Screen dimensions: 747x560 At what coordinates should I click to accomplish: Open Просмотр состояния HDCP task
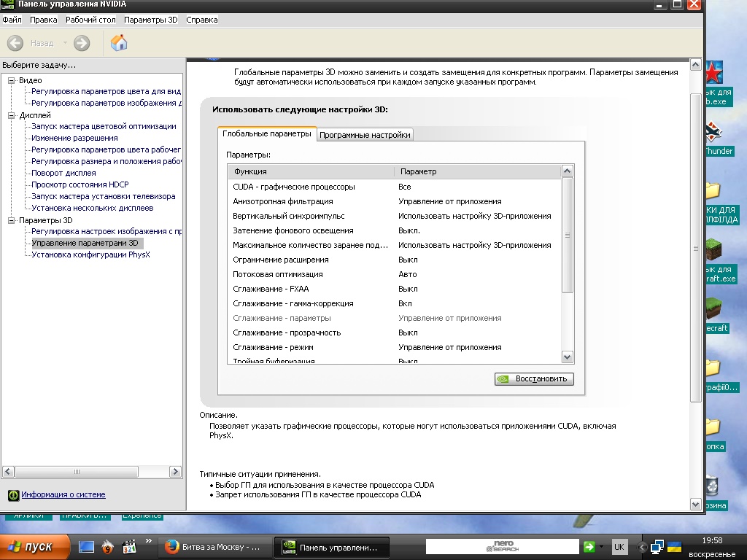pyautogui.click(x=80, y=184)
